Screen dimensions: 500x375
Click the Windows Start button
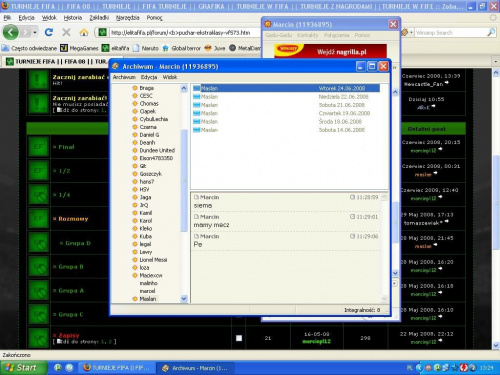click(x=23, y=368)
